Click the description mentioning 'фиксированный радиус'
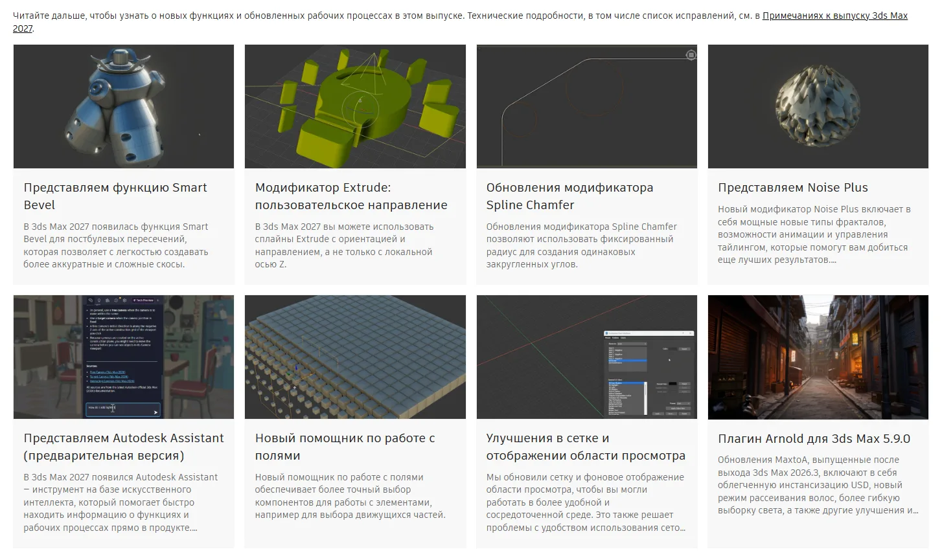 (582, 245)
